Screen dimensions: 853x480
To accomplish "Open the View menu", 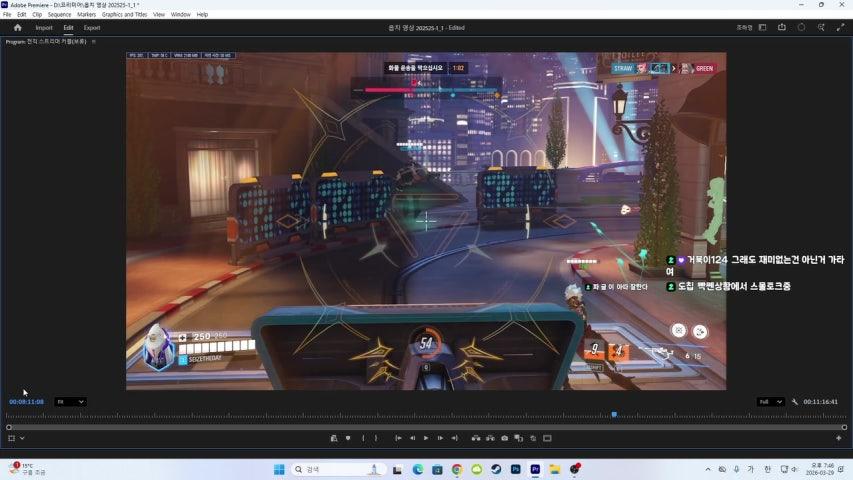I will 159,15.
